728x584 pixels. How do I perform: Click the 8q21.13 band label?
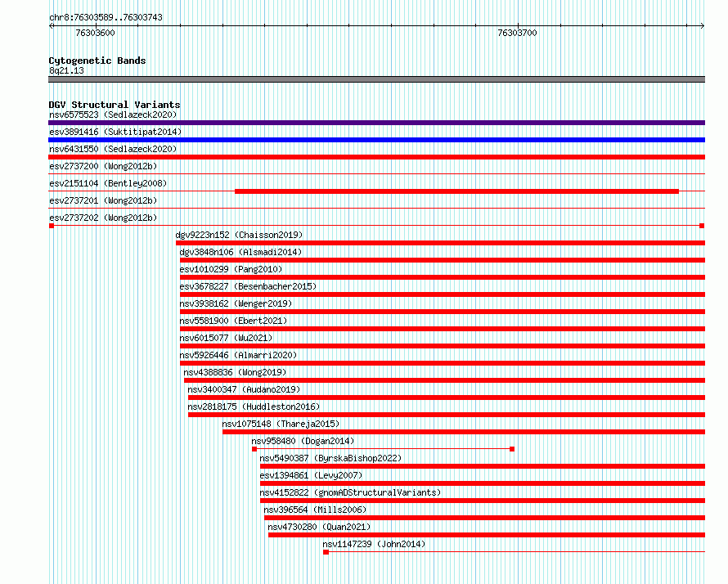coord(66,70)
